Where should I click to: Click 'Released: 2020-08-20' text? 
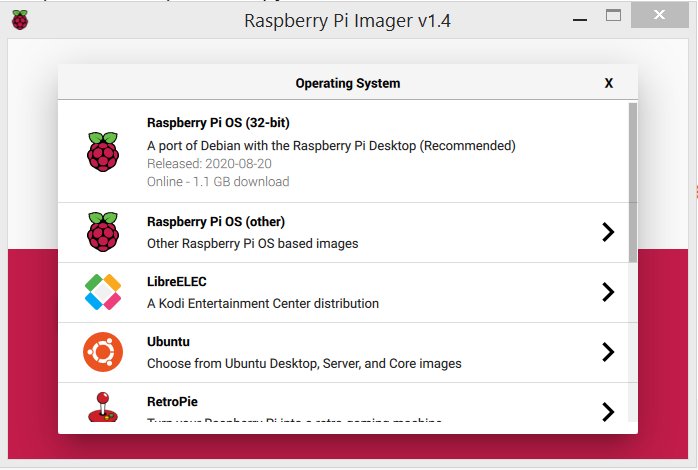pos(209,164)
